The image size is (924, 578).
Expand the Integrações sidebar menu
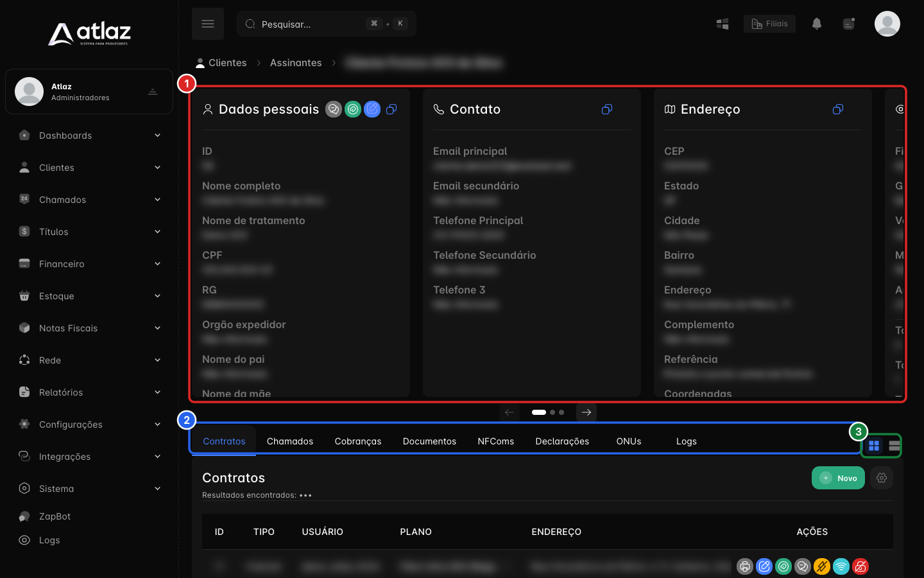(90, 457)
